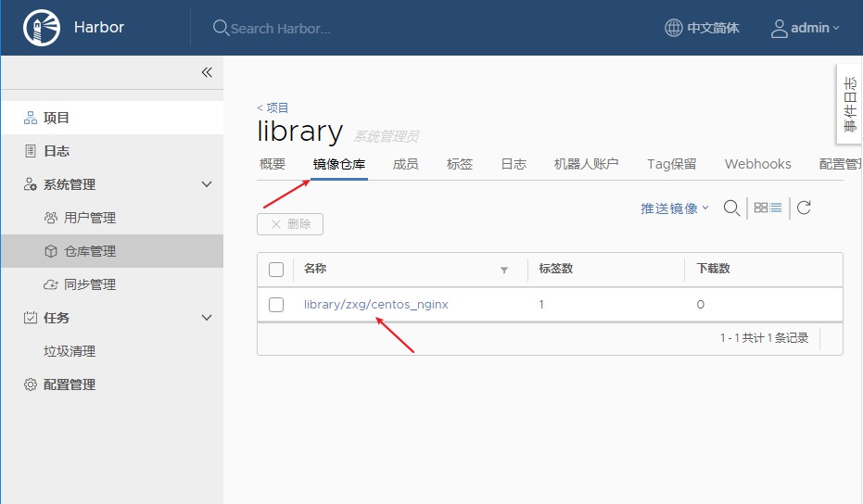Image resolution: width=863 pixels, height=504 pixels.
Task: Click the 同步管理 cloud icon
Action: pos(51,284)
